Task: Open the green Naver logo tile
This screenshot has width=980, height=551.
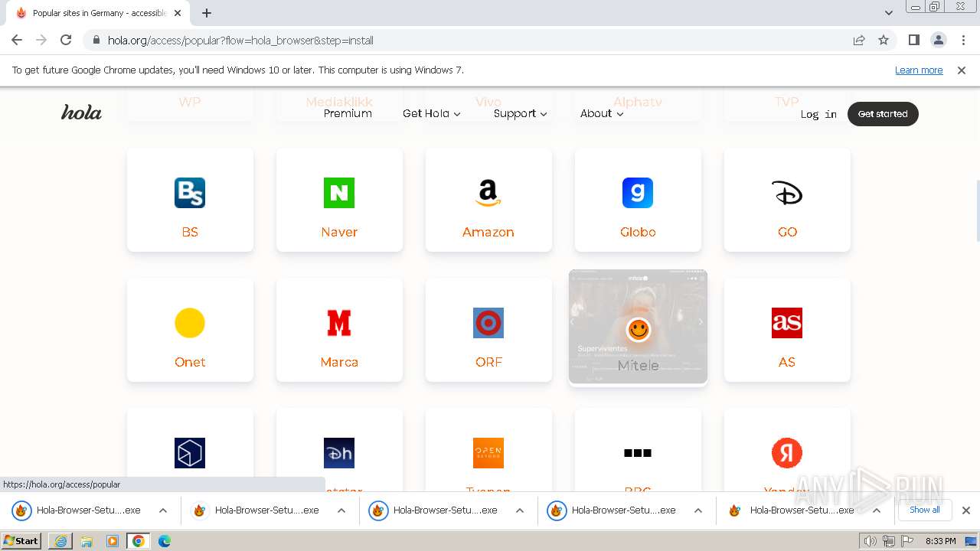Action: tap(339, 193)
